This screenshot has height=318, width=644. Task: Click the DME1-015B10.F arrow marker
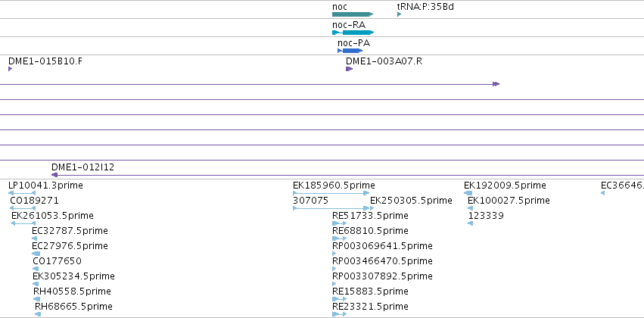[x=11, y=69]
